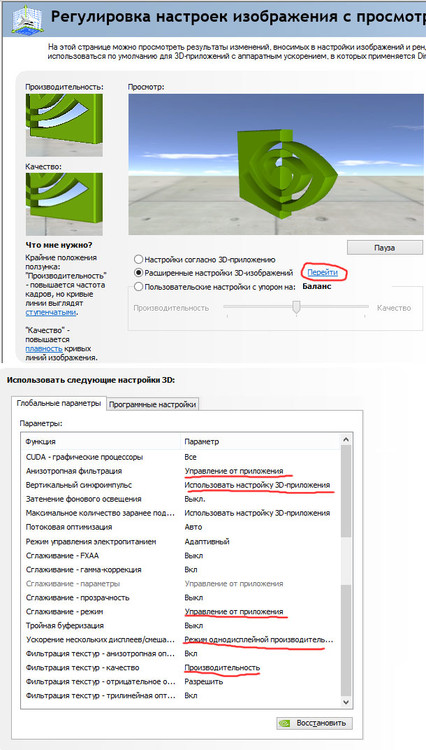The height and width of the screenshot is (750, 426).
Task: Switch to Программные настройки tab
Action: 153,405
